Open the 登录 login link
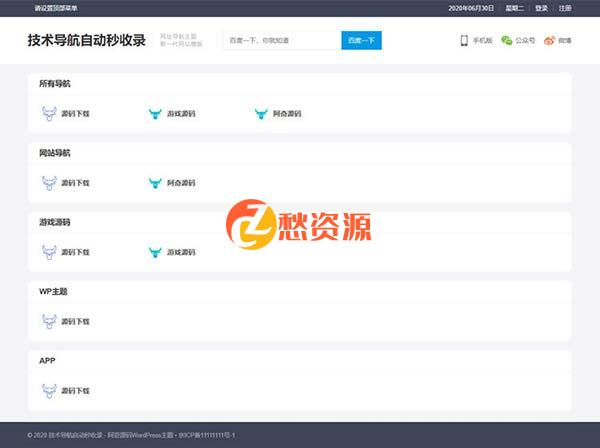This screenshot has width=600, height=448. (x=541, y=8)
